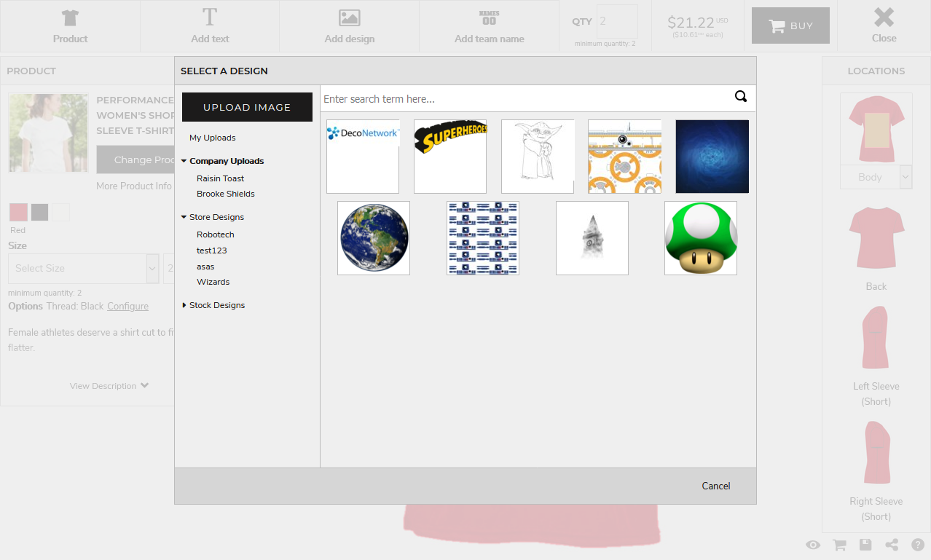Click the design search magnifier icon
The image size is (931, 560).
pos(740,96)
